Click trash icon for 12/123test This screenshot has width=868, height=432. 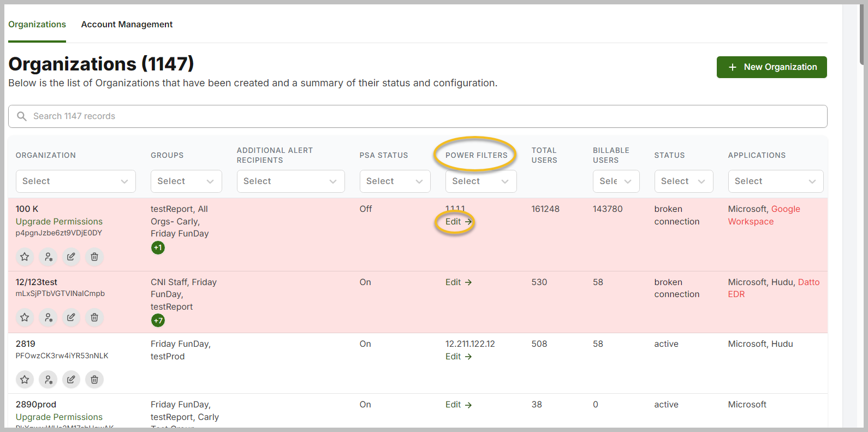pyautogui.click(x=94, y=317)
